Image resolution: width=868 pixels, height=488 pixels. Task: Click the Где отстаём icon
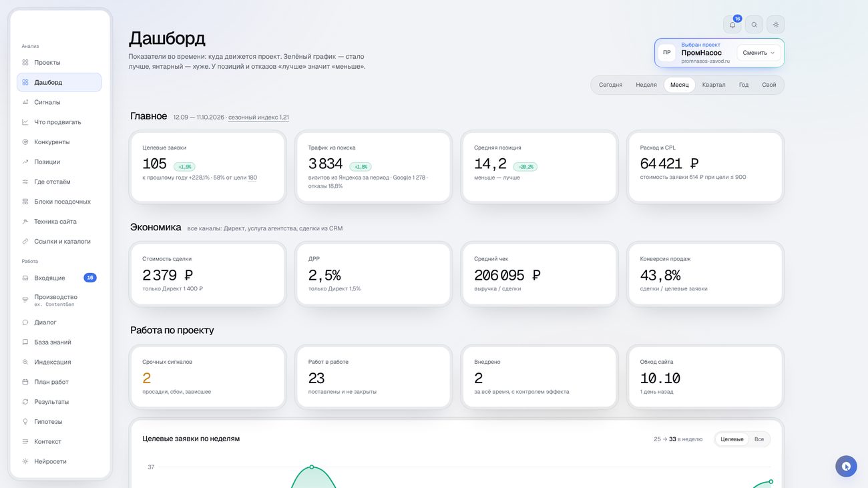coord(25,182)
